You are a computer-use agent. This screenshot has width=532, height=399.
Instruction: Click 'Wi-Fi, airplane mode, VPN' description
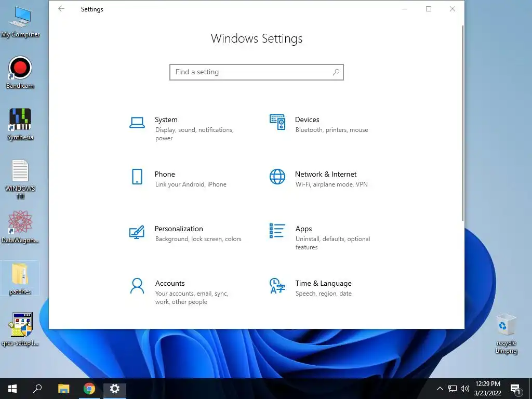pyautogui.click(x=331, y=184)
